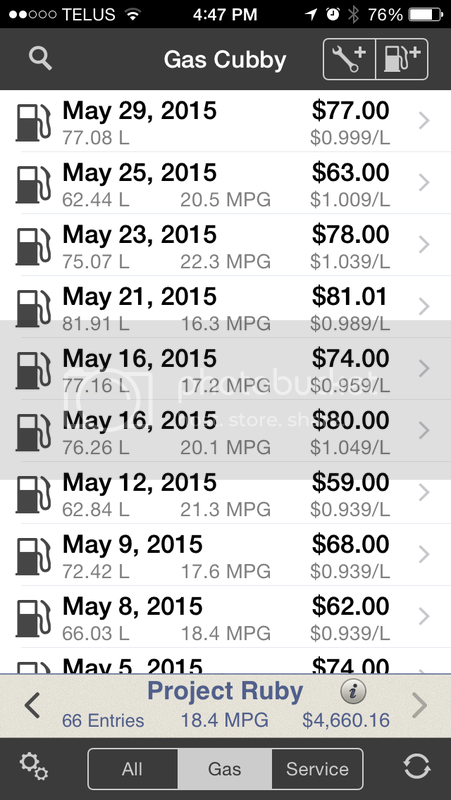Add a new gas fill-up with pump icon
The width and height of the screenshot is (451, 800).
pos(402,59)
